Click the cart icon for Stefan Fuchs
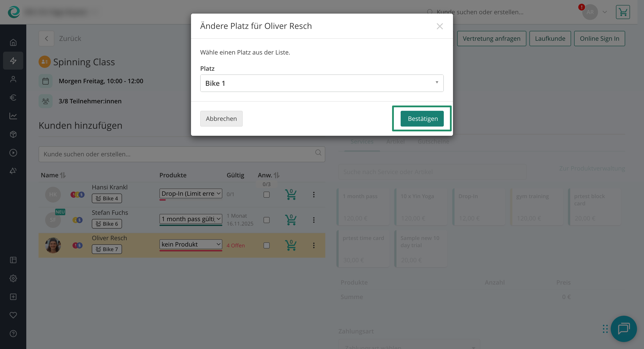The image size is (644, 349). pos(290,220)
